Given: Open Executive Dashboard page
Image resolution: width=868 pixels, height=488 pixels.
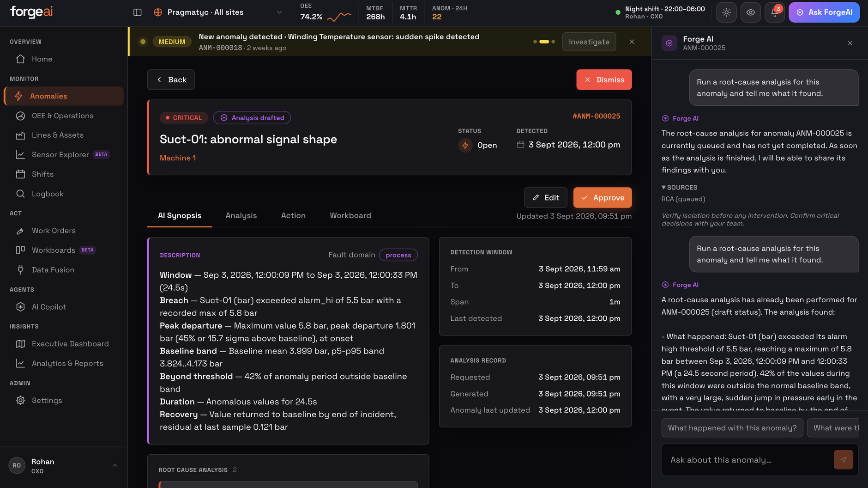Looking at the screenshot, I should click(x=64, y=344).
